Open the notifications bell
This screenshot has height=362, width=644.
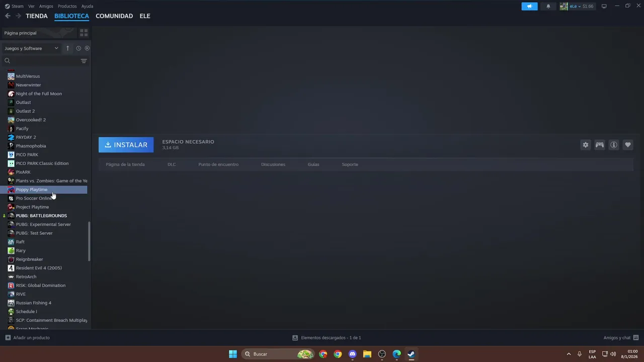click(548, 6)
